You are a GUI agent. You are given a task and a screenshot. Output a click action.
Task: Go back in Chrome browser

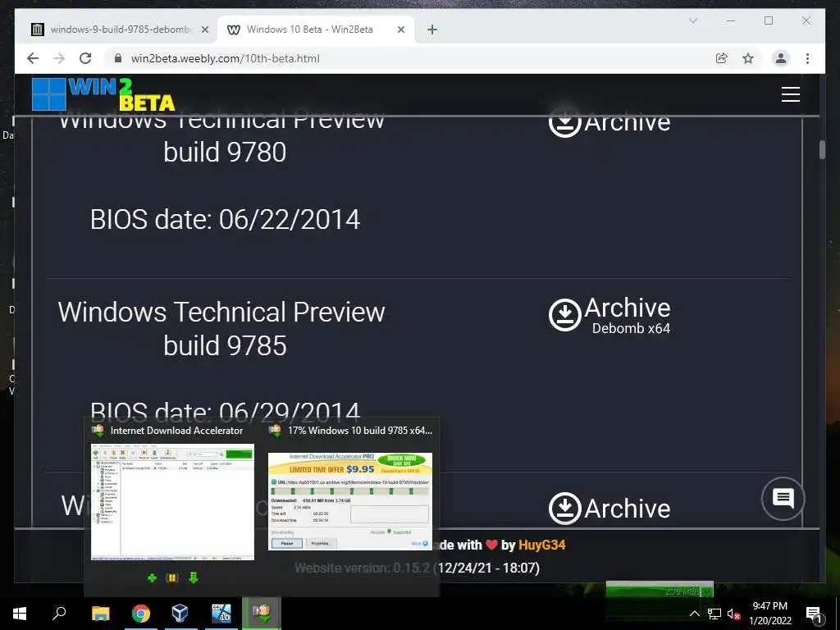[x=33, y=58]
